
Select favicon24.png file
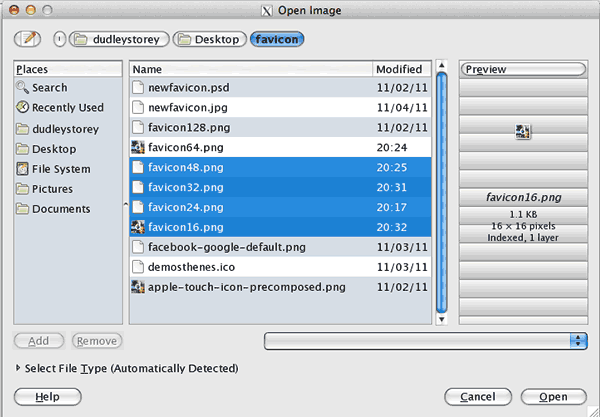coord(280,207)
